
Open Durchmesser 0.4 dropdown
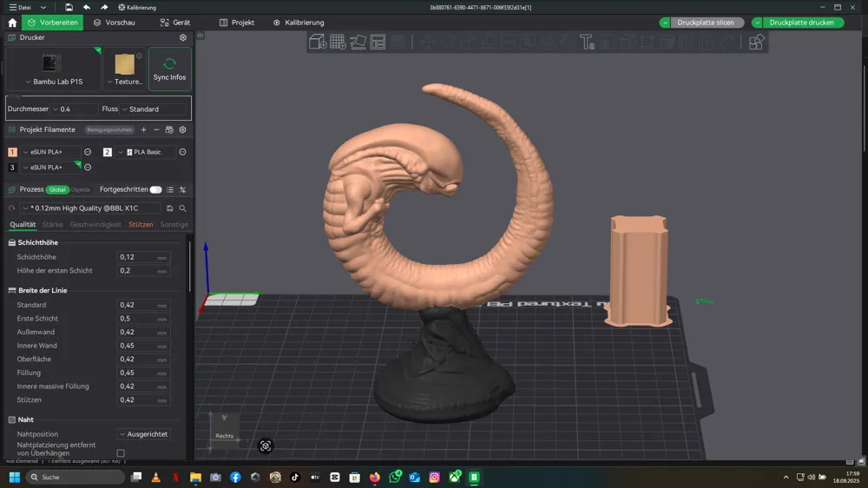(74, 109)
